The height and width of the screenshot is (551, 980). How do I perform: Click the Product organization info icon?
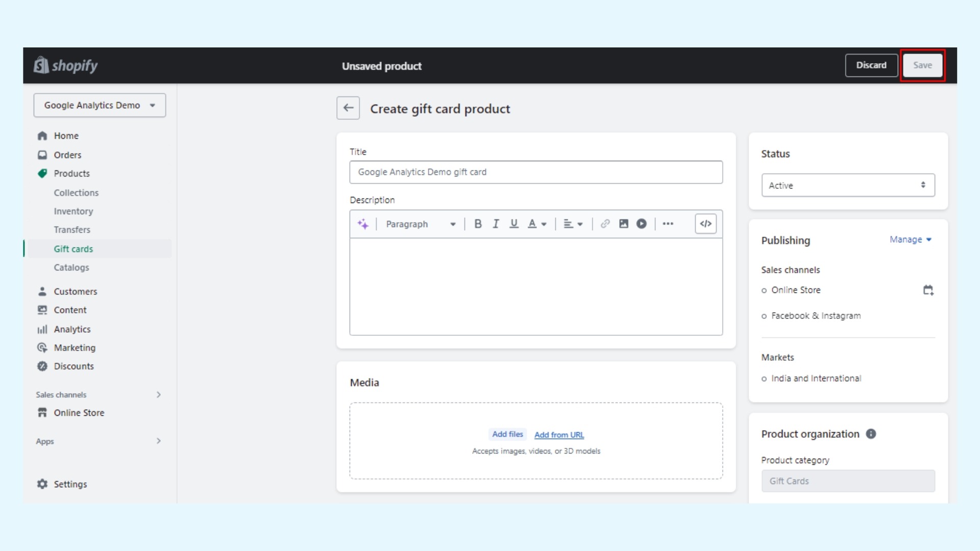871,434
